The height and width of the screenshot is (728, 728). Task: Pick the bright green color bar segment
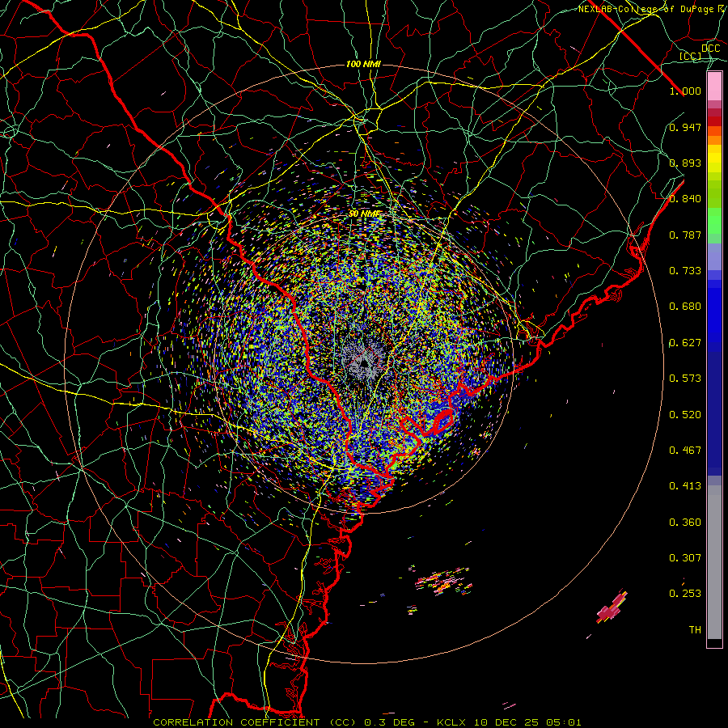(714, 221)
